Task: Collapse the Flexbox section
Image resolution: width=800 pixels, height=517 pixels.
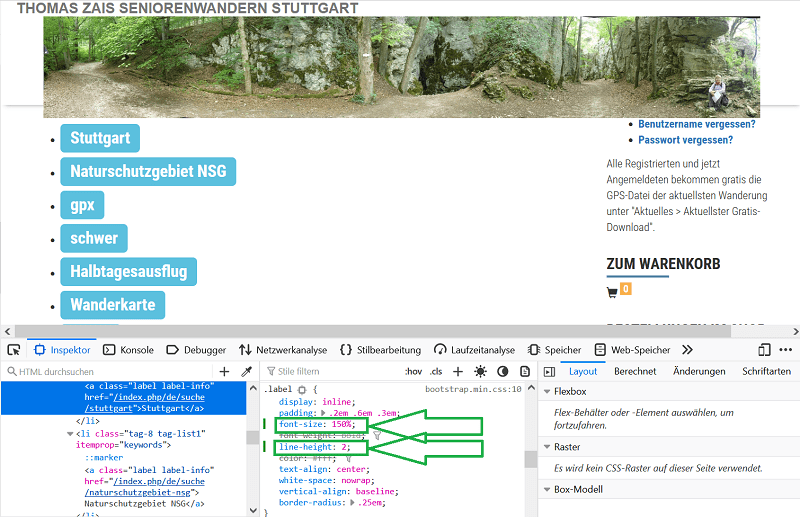Action: [x=547, y=391]
